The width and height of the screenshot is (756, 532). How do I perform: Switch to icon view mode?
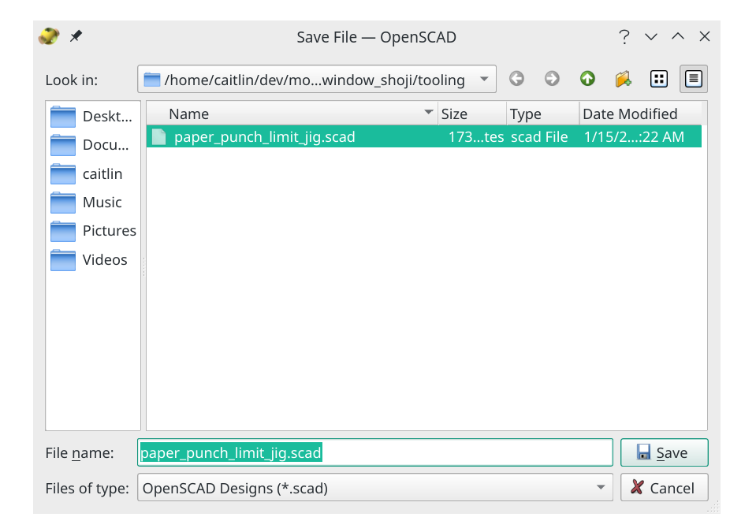(x=658, y=79)
